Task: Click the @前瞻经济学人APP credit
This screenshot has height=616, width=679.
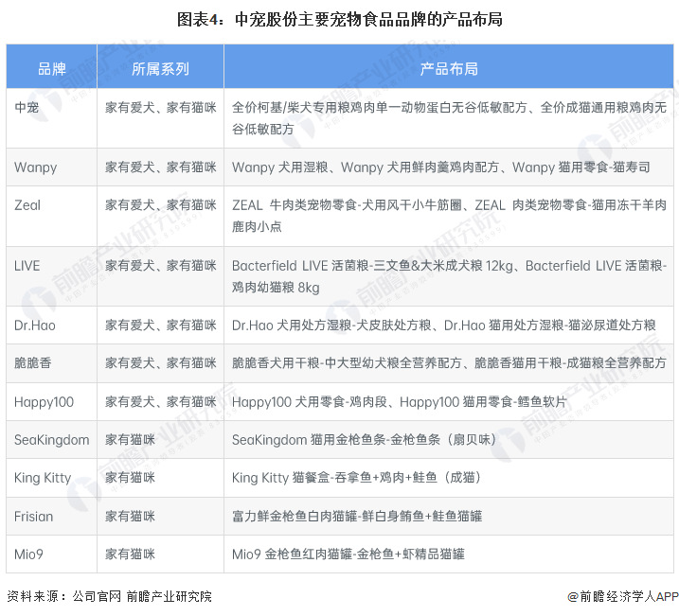Action: [x=623, y=596]
